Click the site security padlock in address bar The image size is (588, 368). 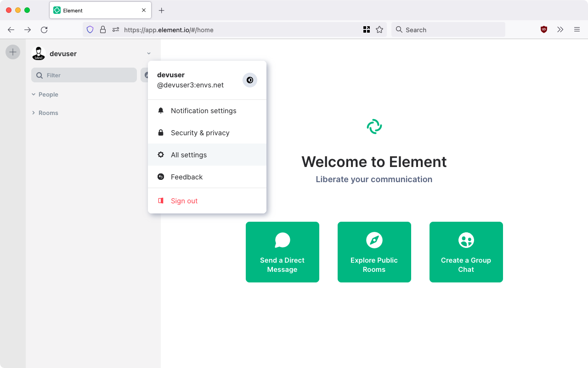coord(103,29)
